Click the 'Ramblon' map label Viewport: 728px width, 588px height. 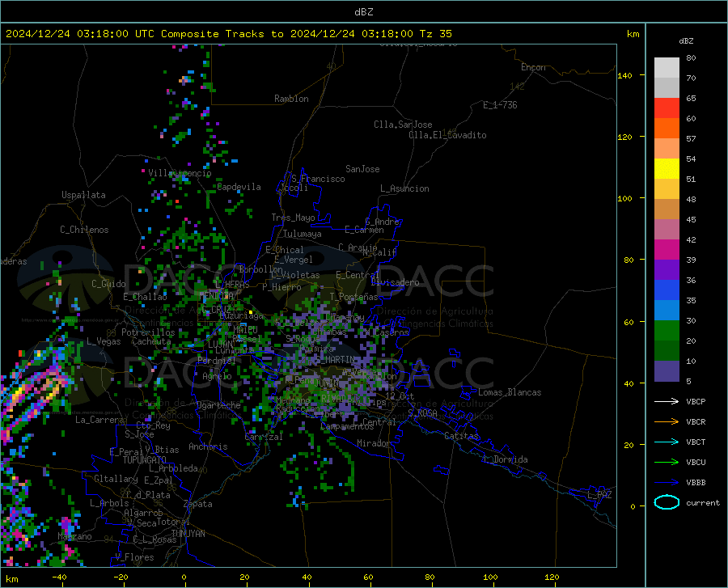tap(291, 99)
